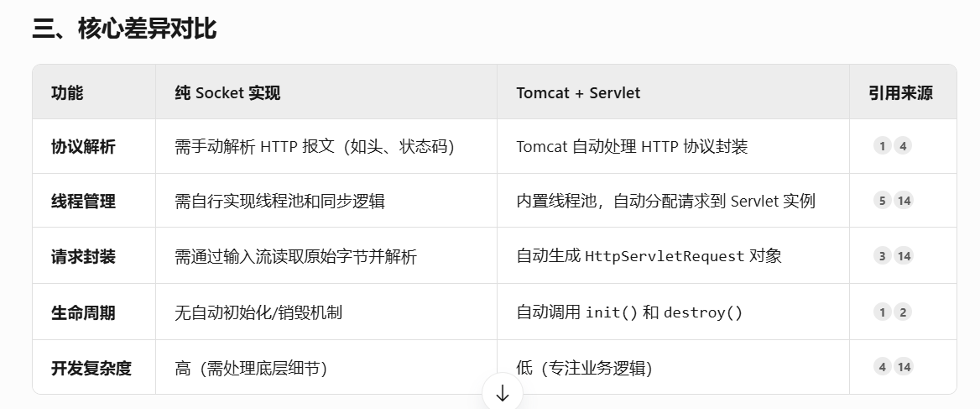The height and width of the screenshot is (409, 980).
Task: Click the 协议解析 row label
Action: point(83,147)
